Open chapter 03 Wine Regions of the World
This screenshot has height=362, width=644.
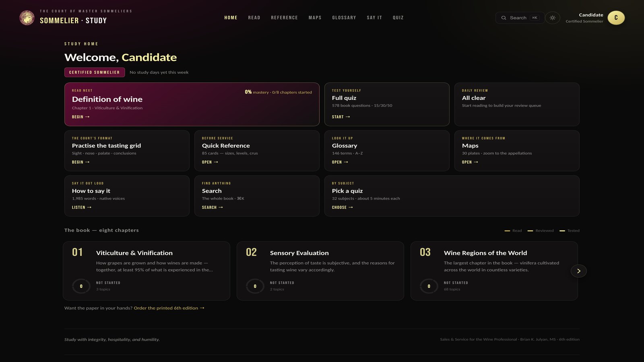coord(494,271)
